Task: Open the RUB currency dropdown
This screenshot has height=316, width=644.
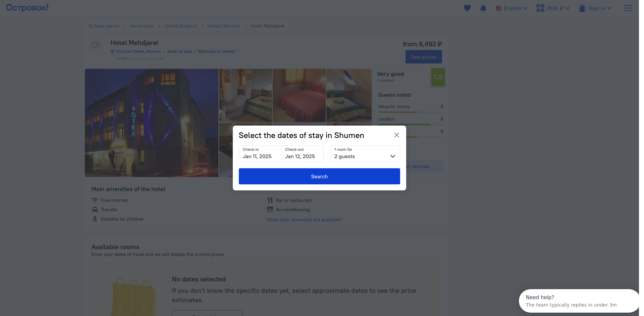Action: click(553, 8)
